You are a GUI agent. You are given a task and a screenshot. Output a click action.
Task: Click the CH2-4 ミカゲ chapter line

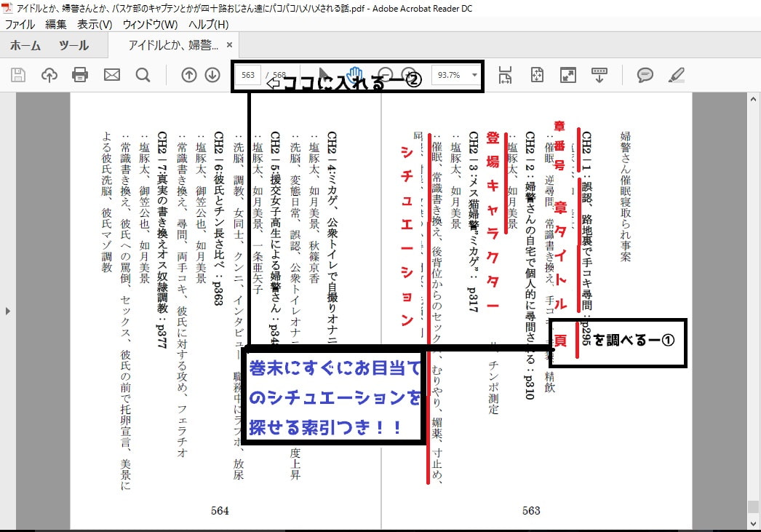click(332, 238)
